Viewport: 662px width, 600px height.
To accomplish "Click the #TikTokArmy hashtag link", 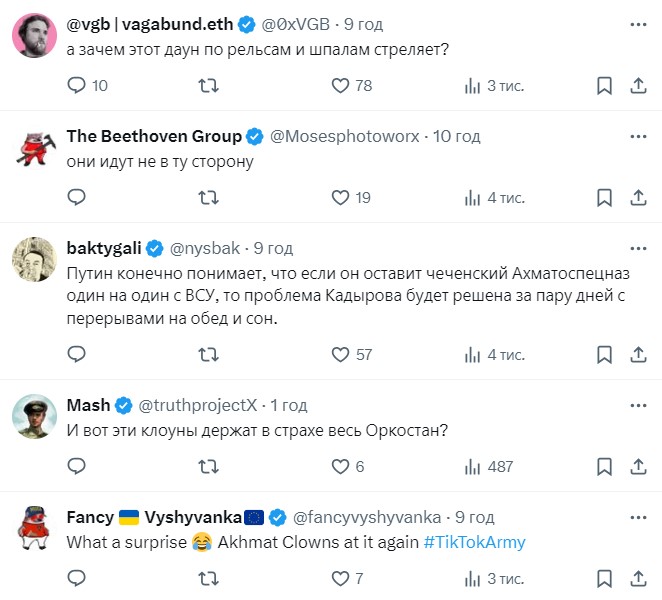I will click(474, 542).
